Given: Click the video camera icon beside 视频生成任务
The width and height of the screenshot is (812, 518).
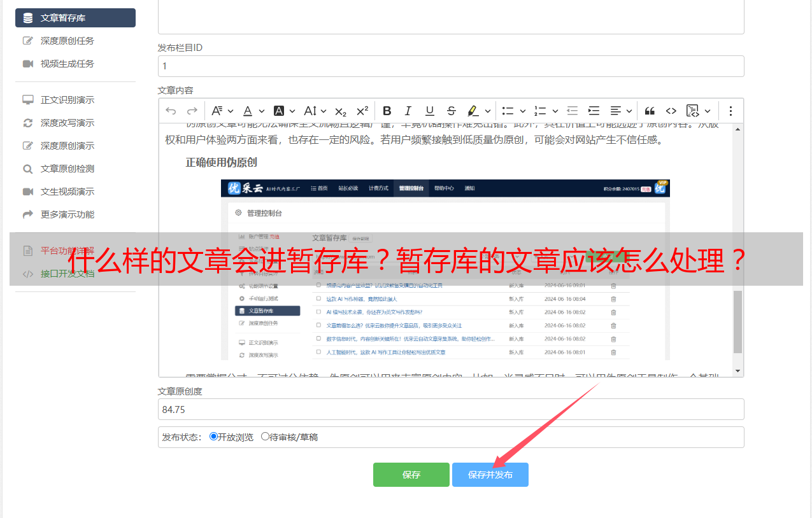Looking at the screenshot, I should tap(28, 64).
